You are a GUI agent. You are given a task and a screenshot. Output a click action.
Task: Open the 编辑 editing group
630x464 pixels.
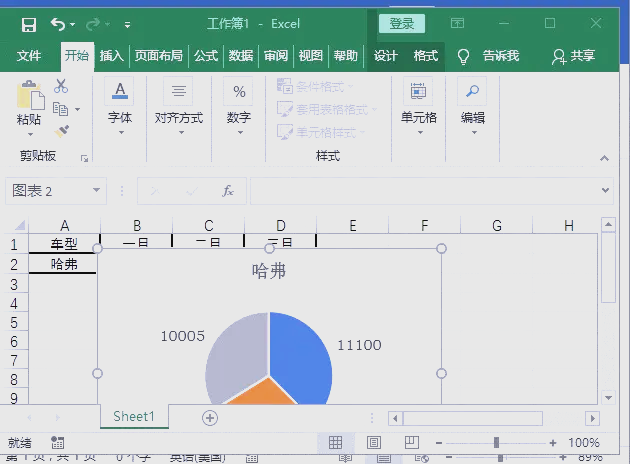[473, 106]
